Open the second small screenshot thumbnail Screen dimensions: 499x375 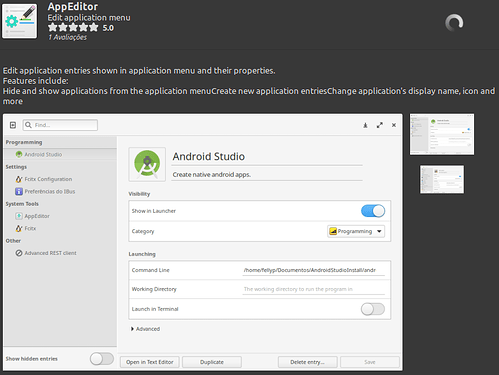442,179
